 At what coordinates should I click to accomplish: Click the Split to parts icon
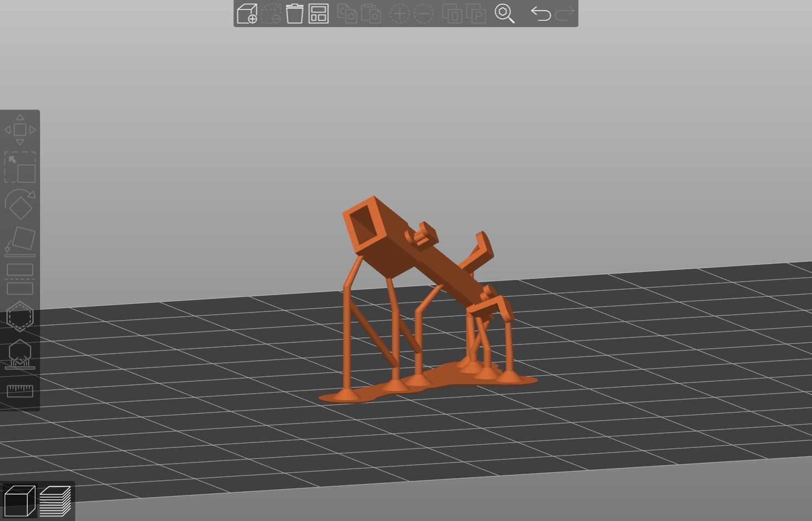tap(476, 14)
